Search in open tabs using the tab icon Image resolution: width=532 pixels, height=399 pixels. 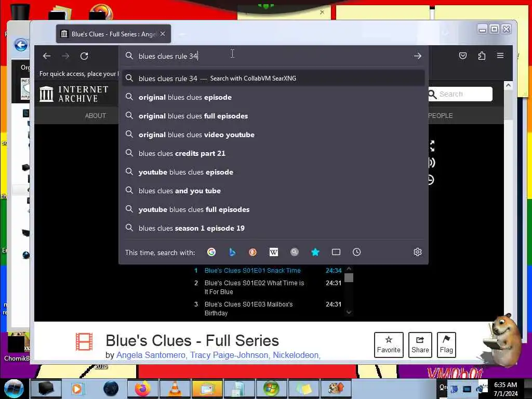[336, 252]
